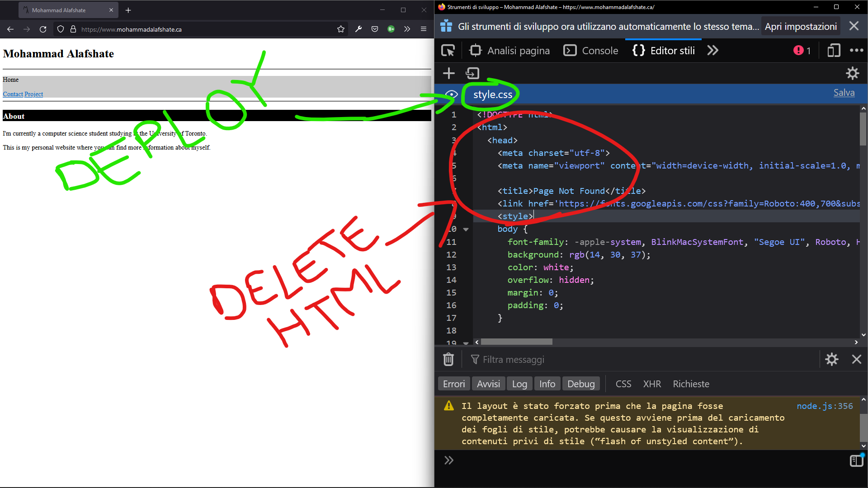
Task: Toggle the XHR filter button
Action: (x=652, y=384)
